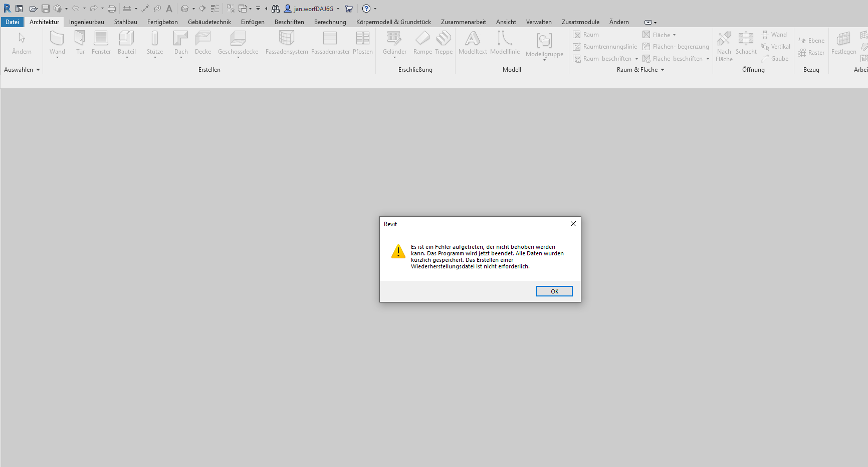Switch to the Gebäudetechnik tab
The image size is (868, 467).
point(209,22)
